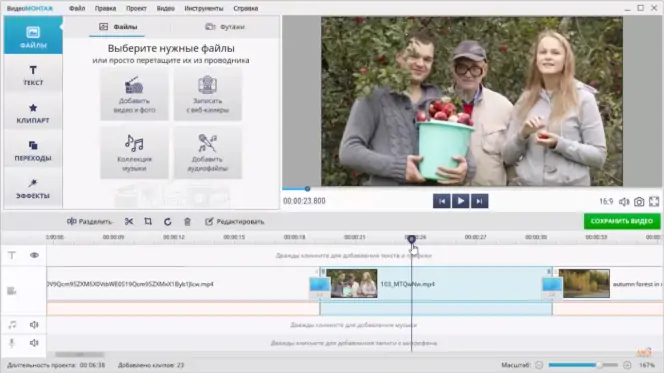Screen dimensions: 664x373
Task: Click the microphone track icon
Action: click(12, 343)
